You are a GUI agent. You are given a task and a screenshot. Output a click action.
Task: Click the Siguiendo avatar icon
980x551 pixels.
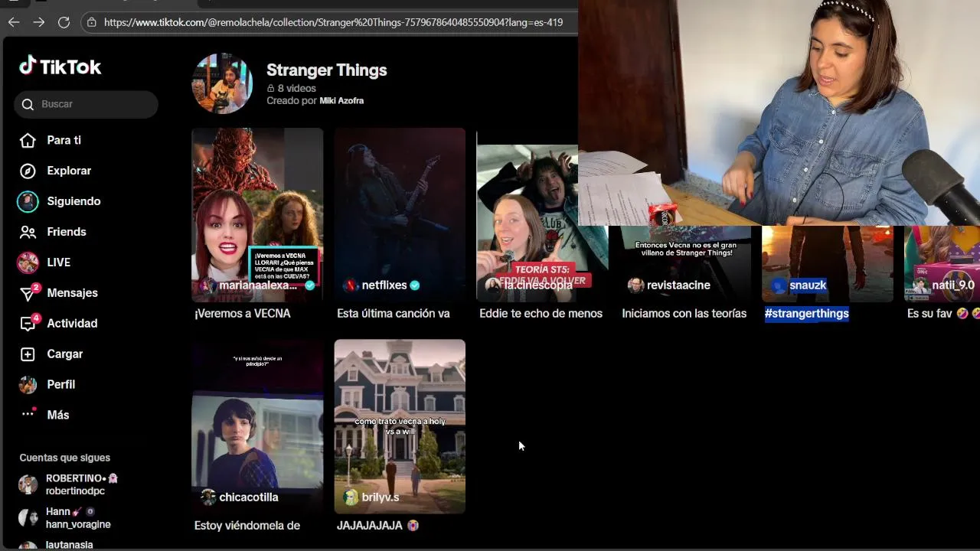[x=28, y=201]
